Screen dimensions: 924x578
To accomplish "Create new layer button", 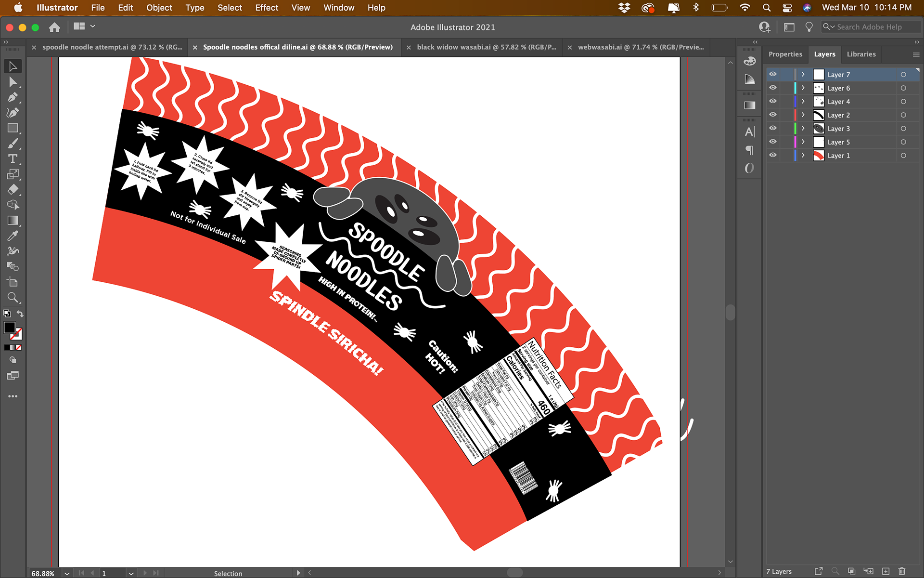I will coord(885,571).
